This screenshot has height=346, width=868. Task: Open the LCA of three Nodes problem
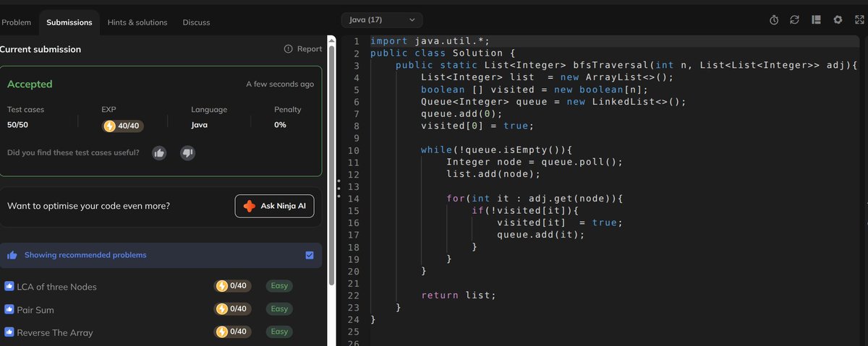tap(56, 287)
